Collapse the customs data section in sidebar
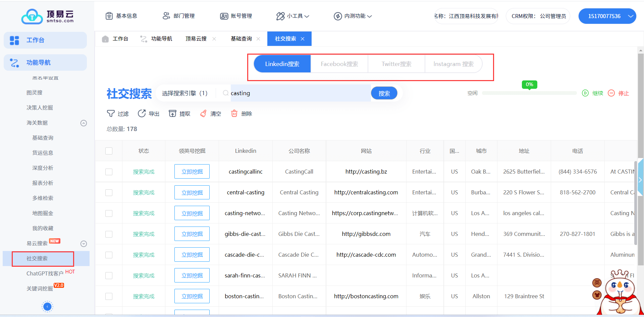The height and width of the screenshot is (317, 644). tap(84, 123)
